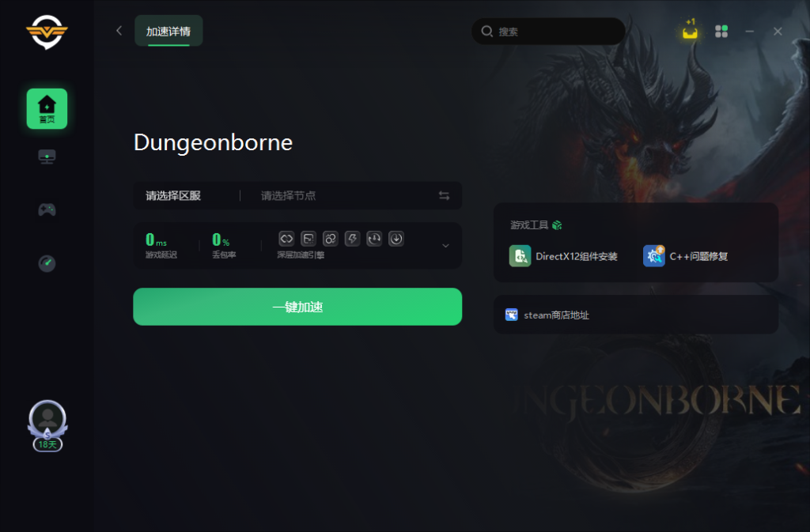Screen dimensions: 810x532
Task: Open the monitor/PC section in the sidebar
Action: [47, 157]
